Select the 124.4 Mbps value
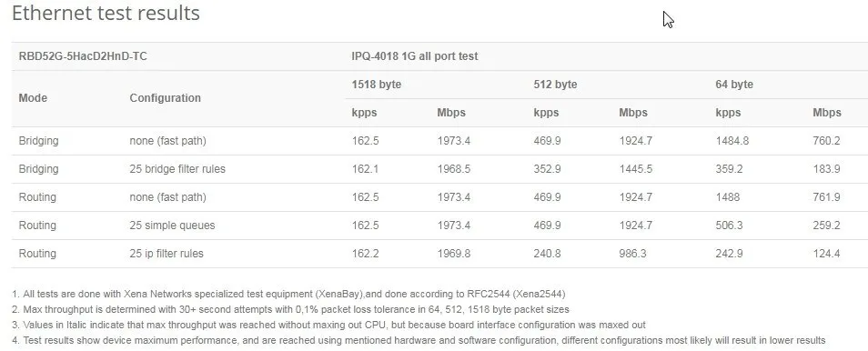 [826, 254]
